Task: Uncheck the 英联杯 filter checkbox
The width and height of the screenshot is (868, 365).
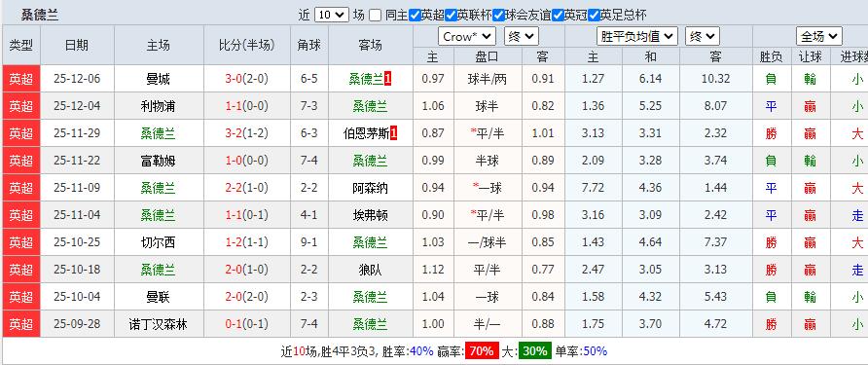Action: coord(451,15)
